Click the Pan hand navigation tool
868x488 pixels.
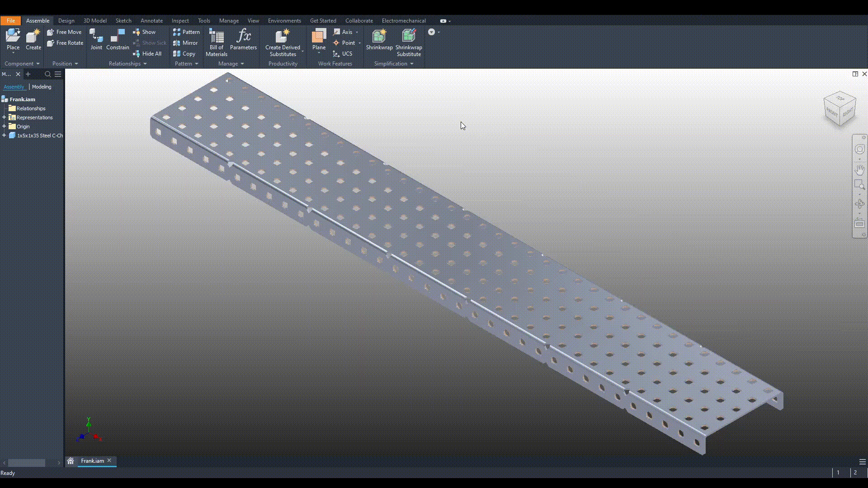859,170
